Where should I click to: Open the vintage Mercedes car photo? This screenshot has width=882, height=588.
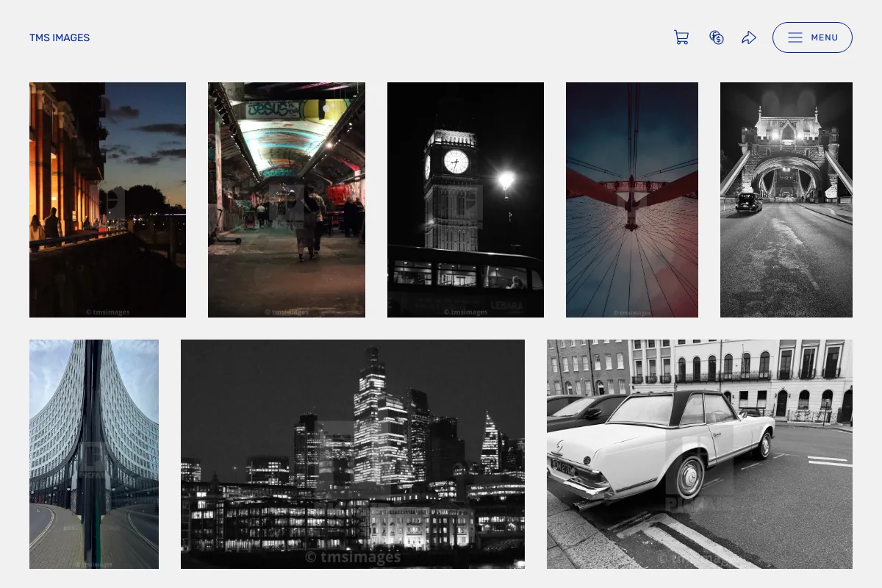pyautogui.click(x=700, y=454)
